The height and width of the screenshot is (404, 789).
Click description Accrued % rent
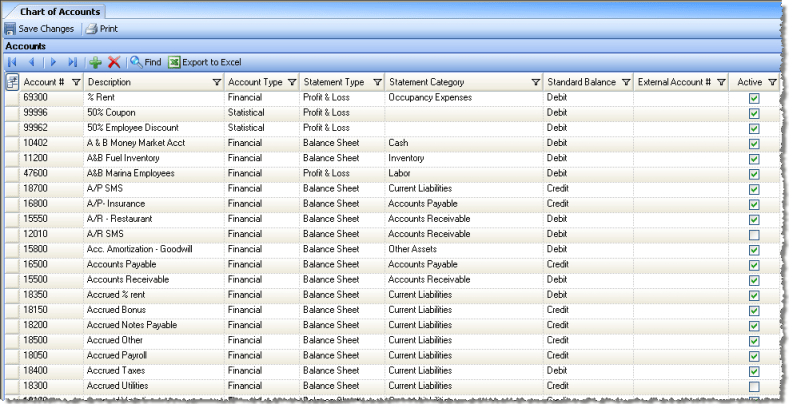tap(116, 295)
